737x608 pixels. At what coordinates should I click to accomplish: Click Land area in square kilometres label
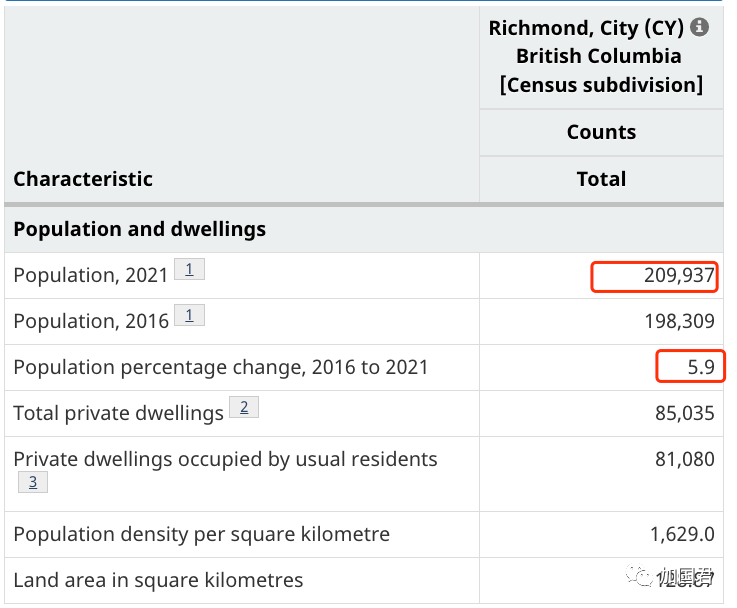(158, 580)
